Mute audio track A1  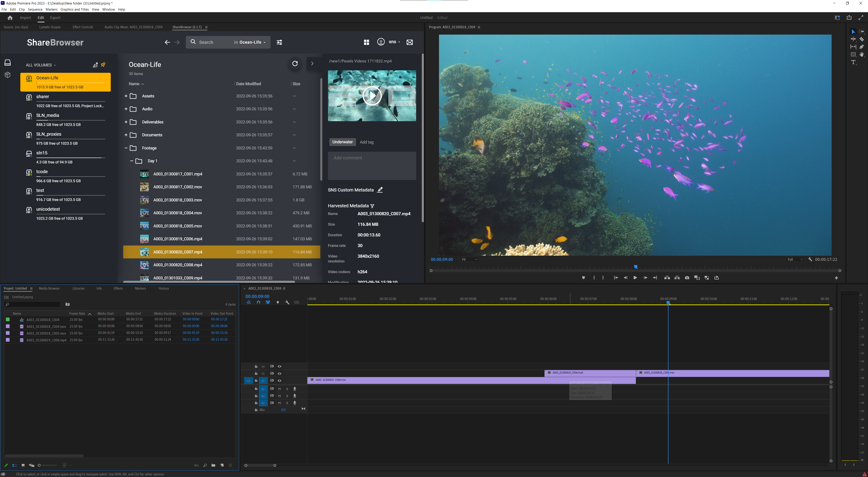(x=279, y=389)
